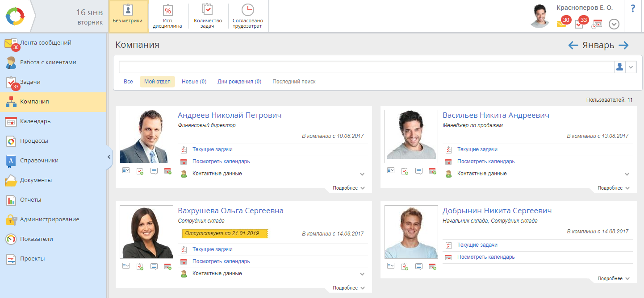Open the user menu circular dropdown arrow
Image resolution: width=644 pixels, height=298 pixels.
click(614, 24)
